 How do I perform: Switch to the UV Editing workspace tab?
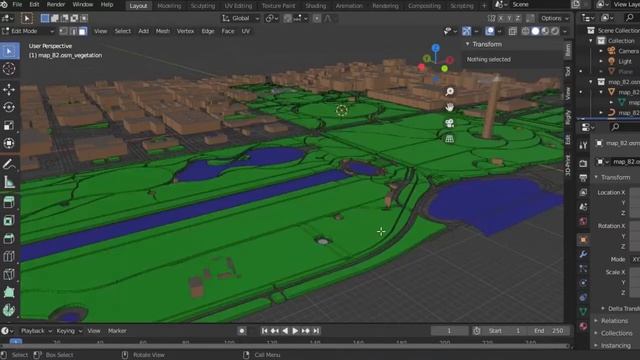point(238,6)
